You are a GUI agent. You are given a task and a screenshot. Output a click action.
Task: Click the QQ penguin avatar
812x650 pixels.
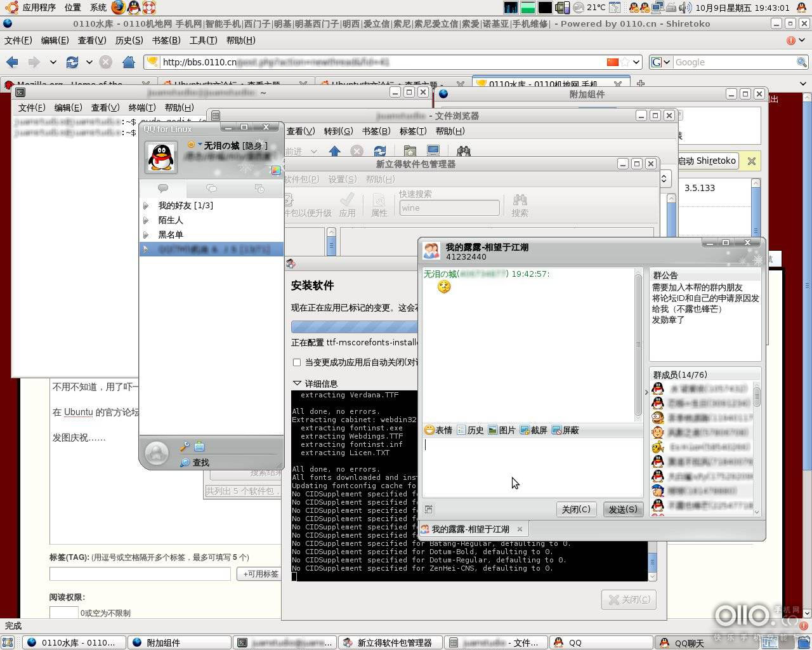161,156
